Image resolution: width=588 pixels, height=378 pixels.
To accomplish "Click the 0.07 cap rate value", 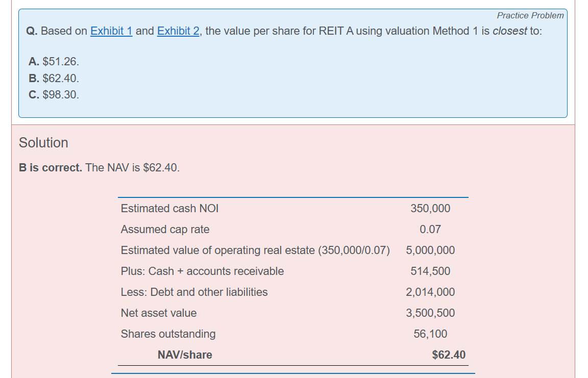I will pyautogui.click(x=430, y=230).
